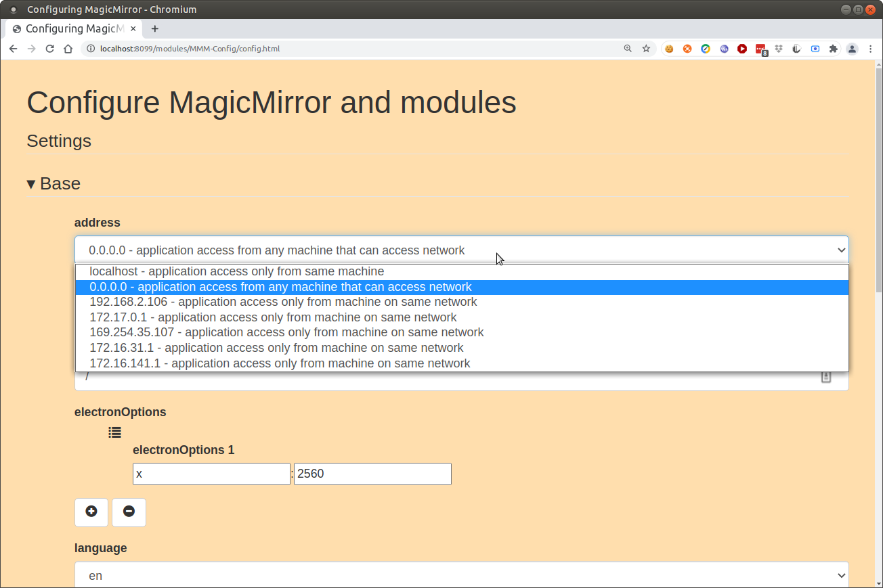Screen dimensions: 883x588
Task: Click the electronOptions list icon
Action: point(115,432)
